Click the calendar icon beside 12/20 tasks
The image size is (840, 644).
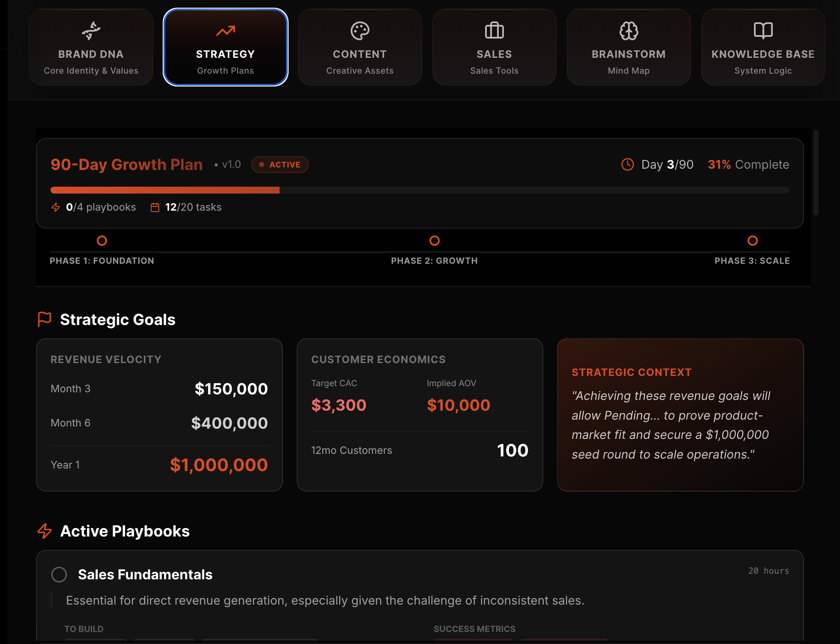pos(155,207)
